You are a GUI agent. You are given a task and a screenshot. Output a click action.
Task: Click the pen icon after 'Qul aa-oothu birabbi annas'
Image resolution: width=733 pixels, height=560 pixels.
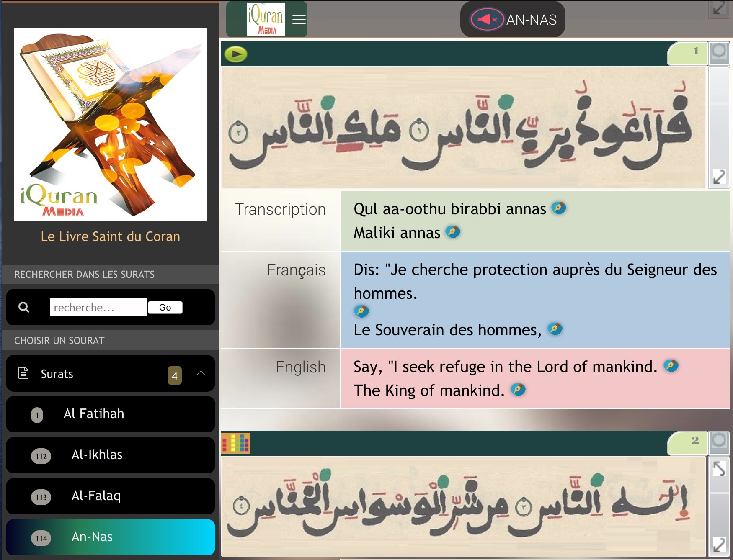click(x=558, y=208)
